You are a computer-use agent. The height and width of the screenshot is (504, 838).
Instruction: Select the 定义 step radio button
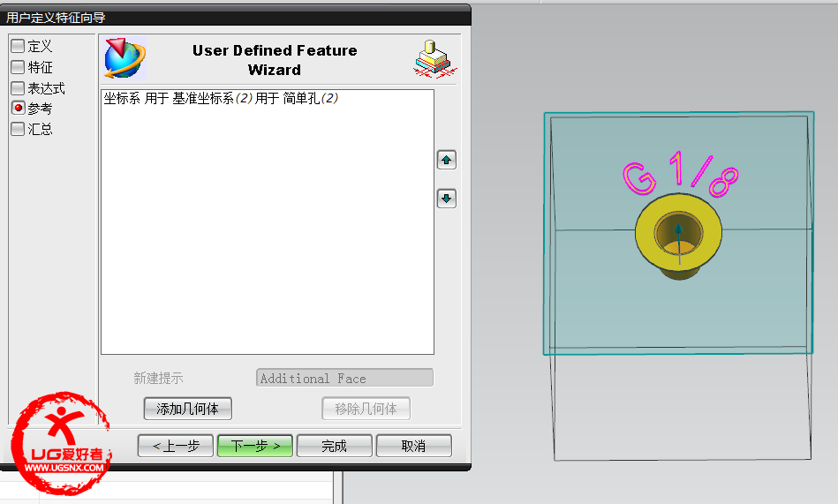click(19, 46)
